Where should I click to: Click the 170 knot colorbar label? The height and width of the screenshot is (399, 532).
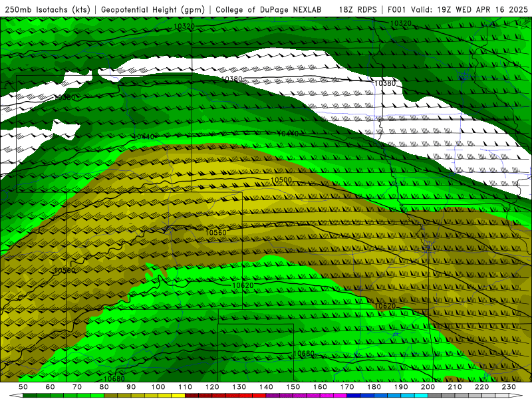pyautogui.click(x=347, y=387)
